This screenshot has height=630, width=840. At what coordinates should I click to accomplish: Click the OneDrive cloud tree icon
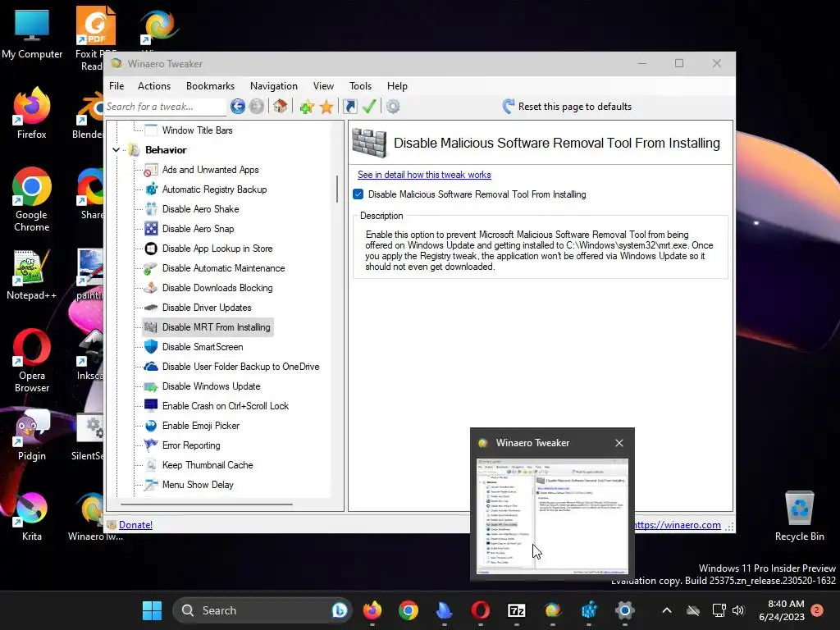tap(151, 367)
